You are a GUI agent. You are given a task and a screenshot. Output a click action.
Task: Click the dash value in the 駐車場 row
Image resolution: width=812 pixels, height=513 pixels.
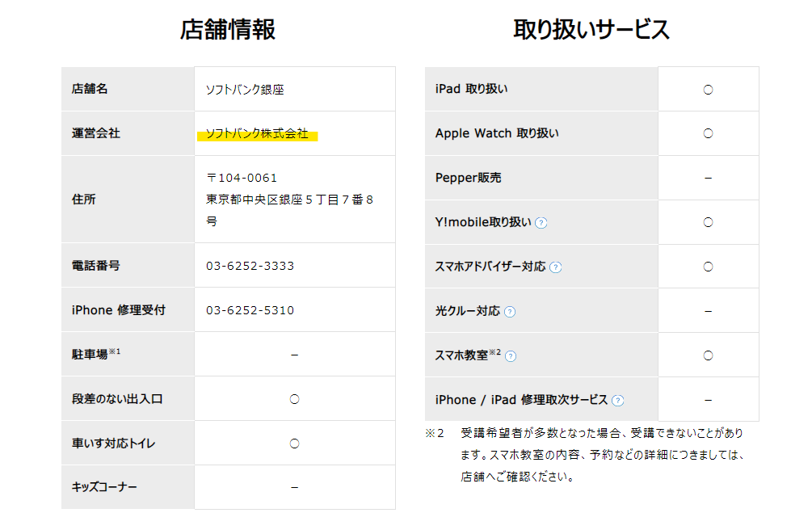point(295,355)
